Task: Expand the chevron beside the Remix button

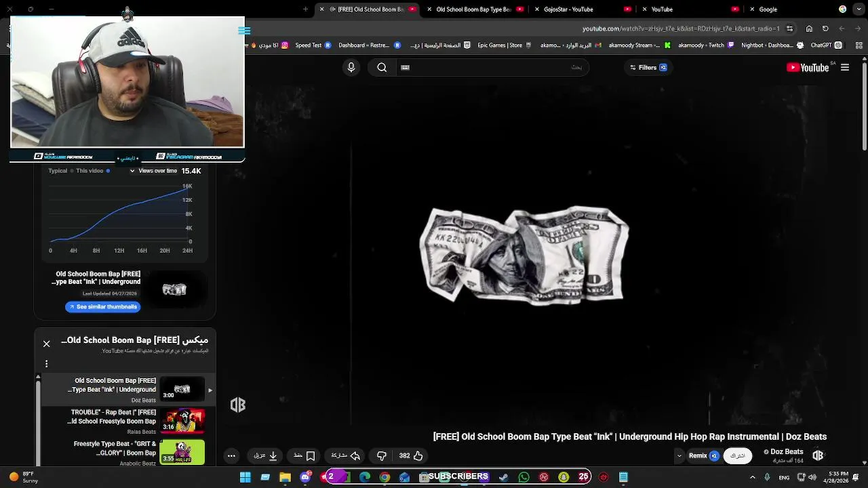Action: click(x=679, y=456)
